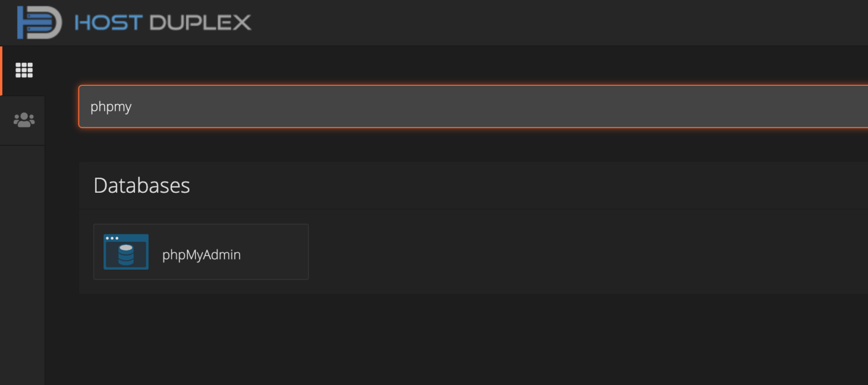Open the multi-user management sidebar icon
868x385 pixels.
click(23, 119)
